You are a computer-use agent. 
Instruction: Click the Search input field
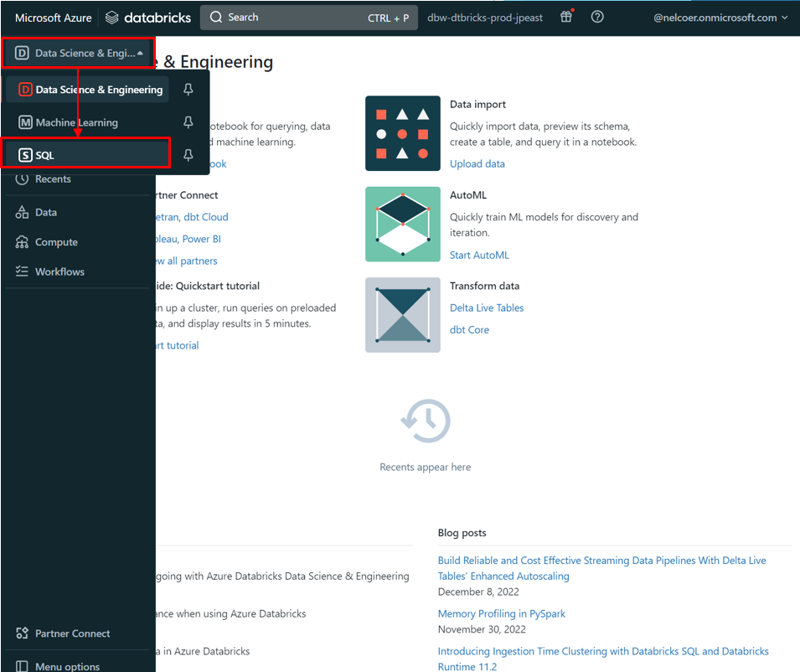pyautogui.click(x=308, y=18)
